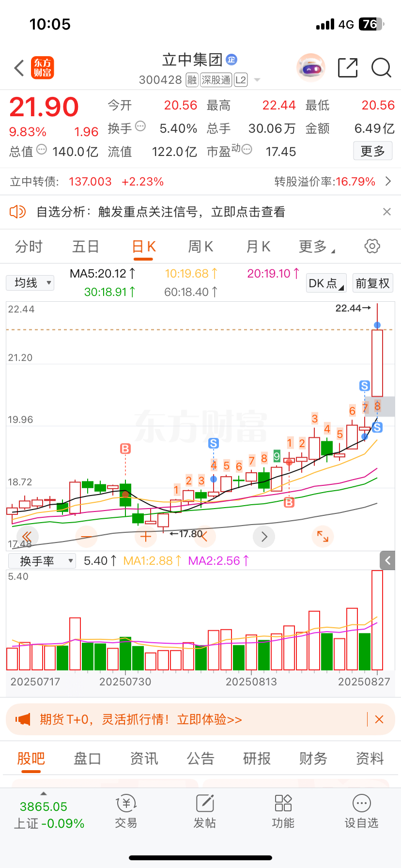Tap the blue enterprise badge beside 立中集团
Viewport: 401px width, 868px height.
(x=231, y=60)
